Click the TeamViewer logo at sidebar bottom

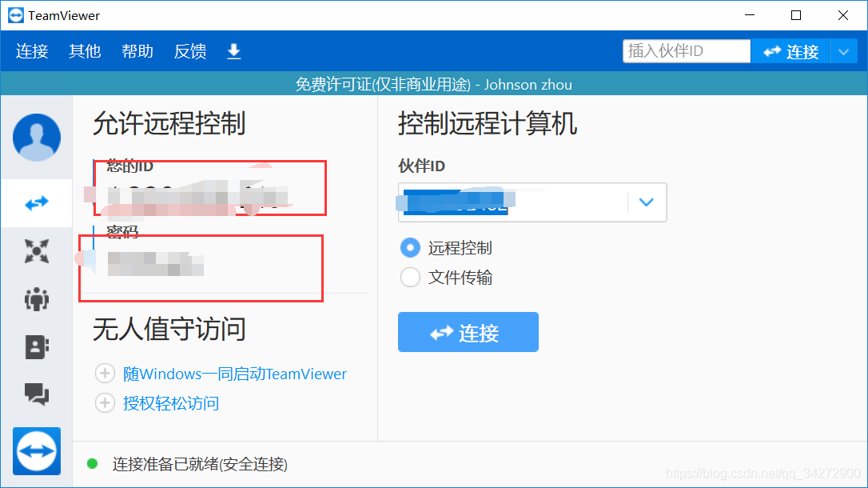pyautogui.click(x=37, y=451)
